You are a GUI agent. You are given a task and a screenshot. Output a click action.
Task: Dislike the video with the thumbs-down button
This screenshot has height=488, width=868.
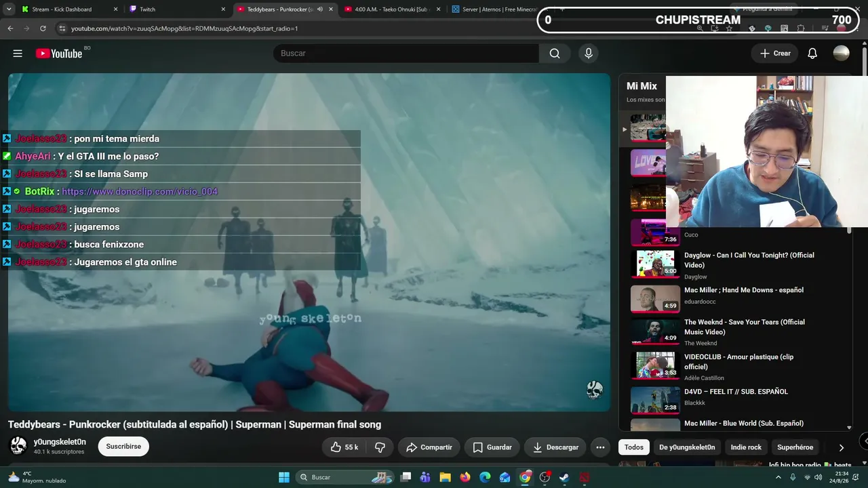[380, 447]
